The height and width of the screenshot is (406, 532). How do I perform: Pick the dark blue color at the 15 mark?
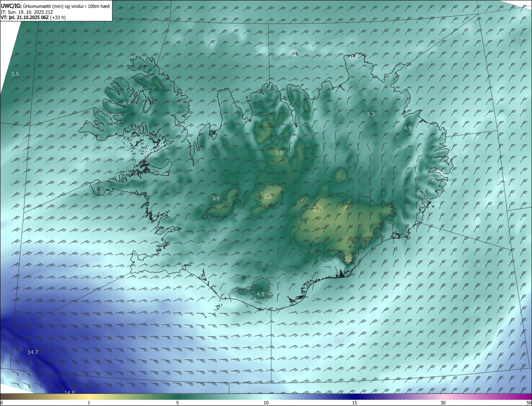(355, 396)
